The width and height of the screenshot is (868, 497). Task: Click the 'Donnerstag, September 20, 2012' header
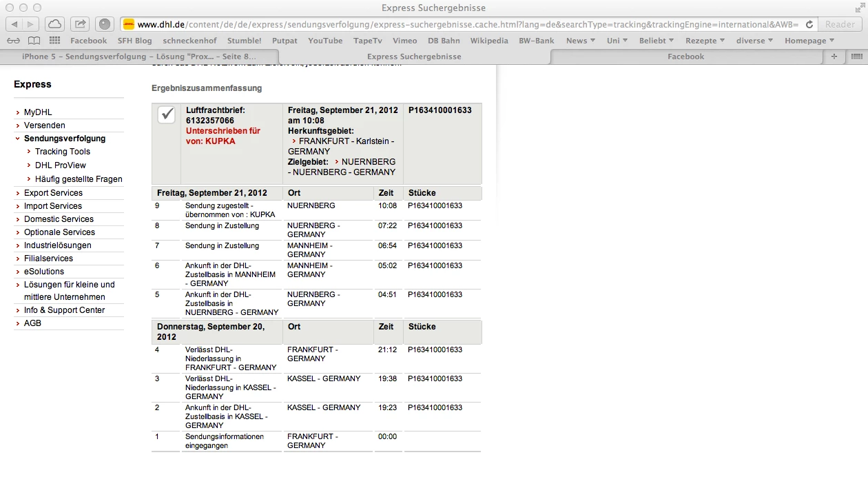211,332
